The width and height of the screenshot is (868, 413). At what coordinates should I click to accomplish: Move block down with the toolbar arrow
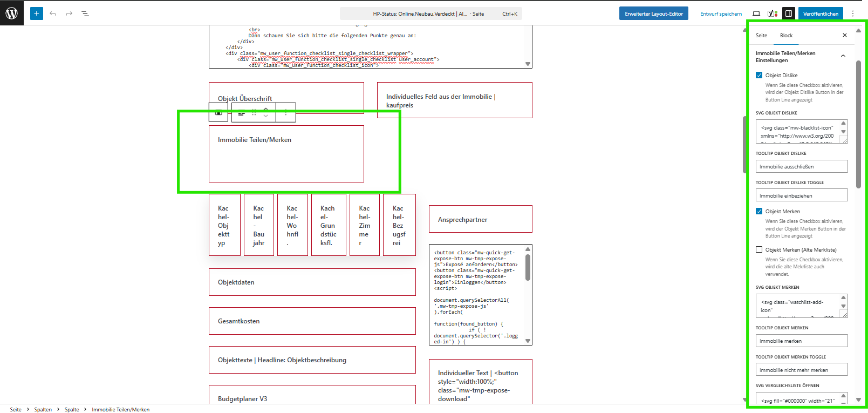coord(266,116)
